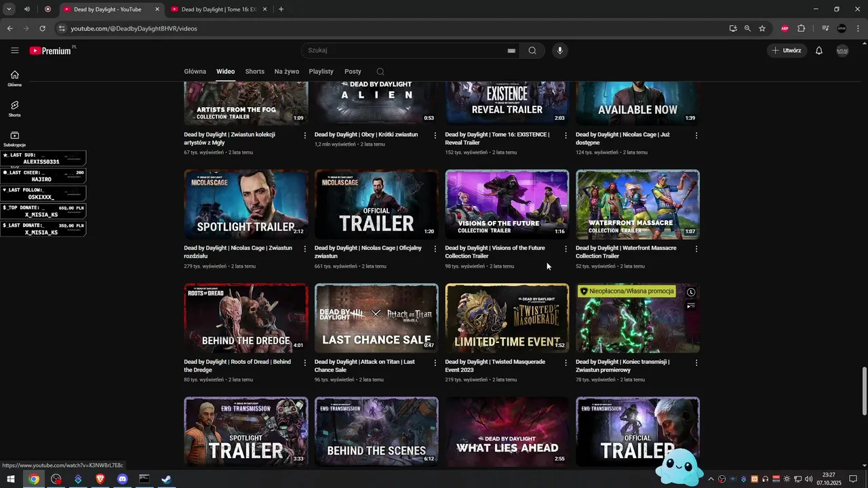Open the Attack on Titan Last Chance Sale title
Image resolution: width=868 pixels, height=488 pixels.
click(364, 366)
